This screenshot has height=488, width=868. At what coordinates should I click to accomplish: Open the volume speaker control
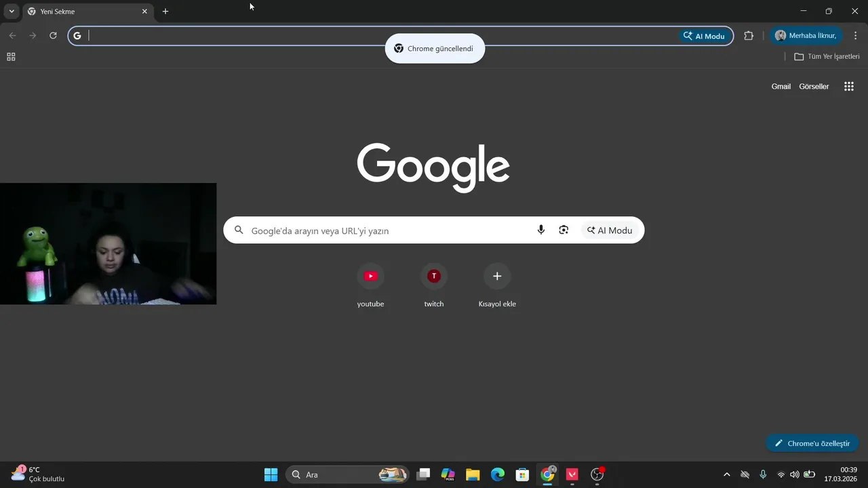click(795, 474)
